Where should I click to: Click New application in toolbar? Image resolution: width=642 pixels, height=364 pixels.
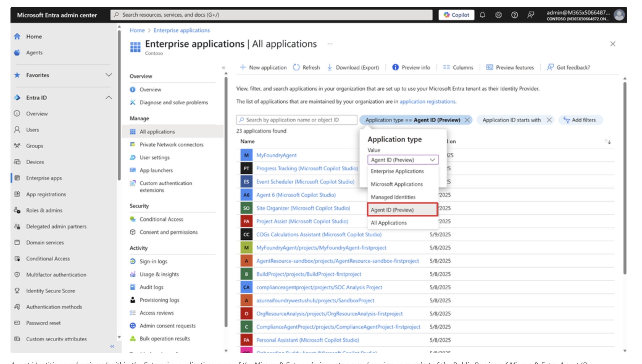tap(264, 68)
